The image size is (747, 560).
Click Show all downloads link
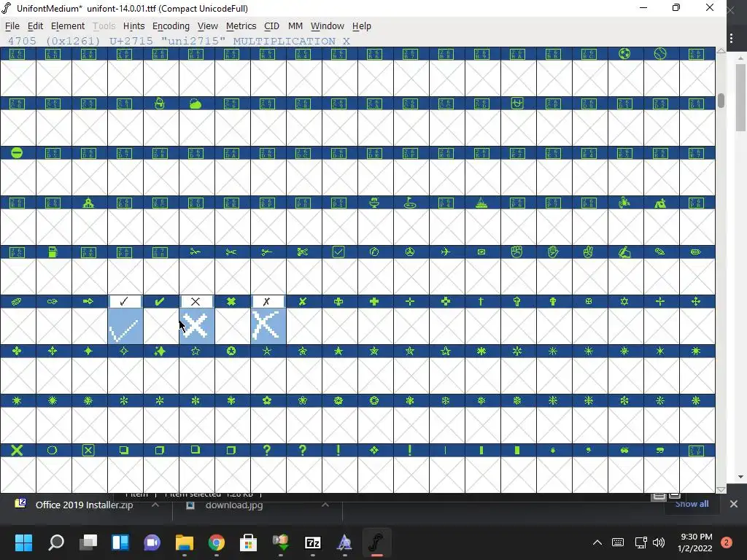(x=692, y=504)
